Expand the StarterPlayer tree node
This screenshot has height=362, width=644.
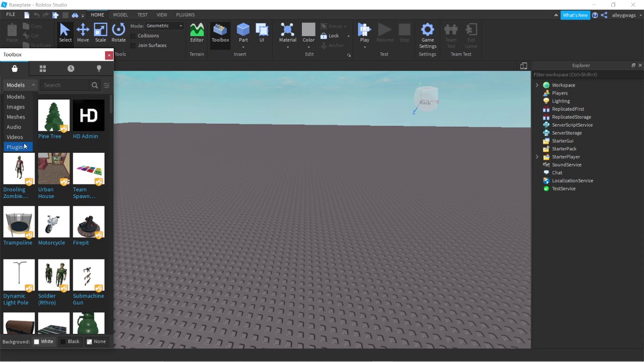[537, 157]
